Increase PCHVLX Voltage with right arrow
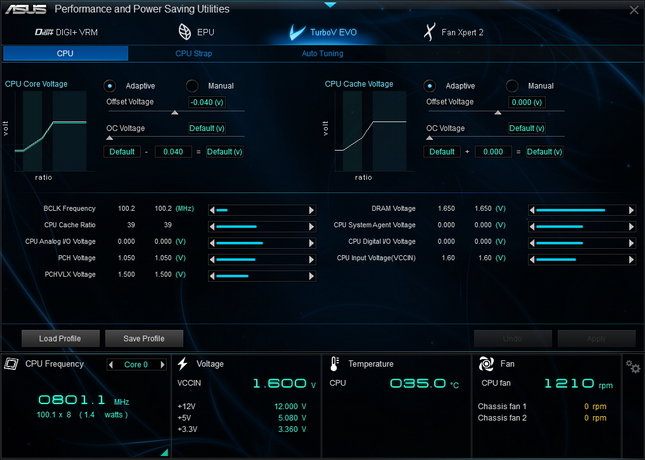 point(311,276)
